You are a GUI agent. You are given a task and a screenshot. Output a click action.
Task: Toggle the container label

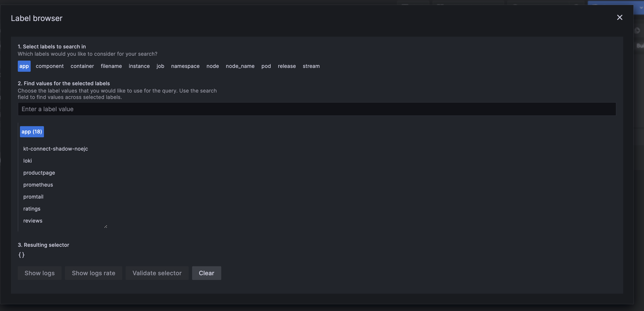point(82,66)
